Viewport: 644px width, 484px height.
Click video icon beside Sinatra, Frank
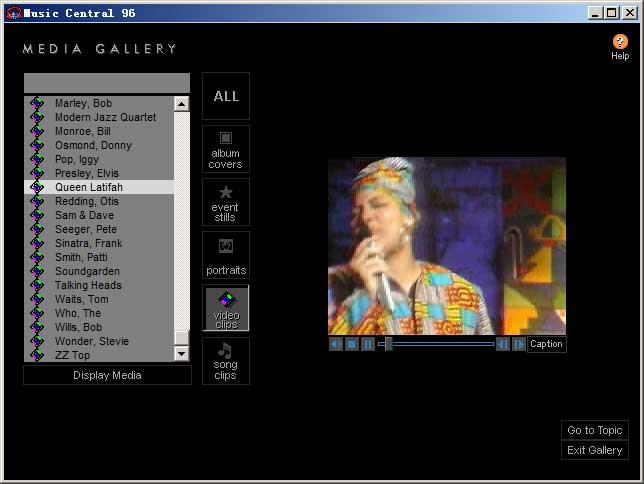(x=37, y=243)
